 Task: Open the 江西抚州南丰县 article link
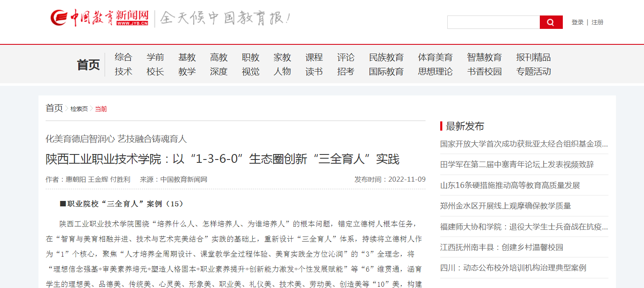(x=502, y=247)
